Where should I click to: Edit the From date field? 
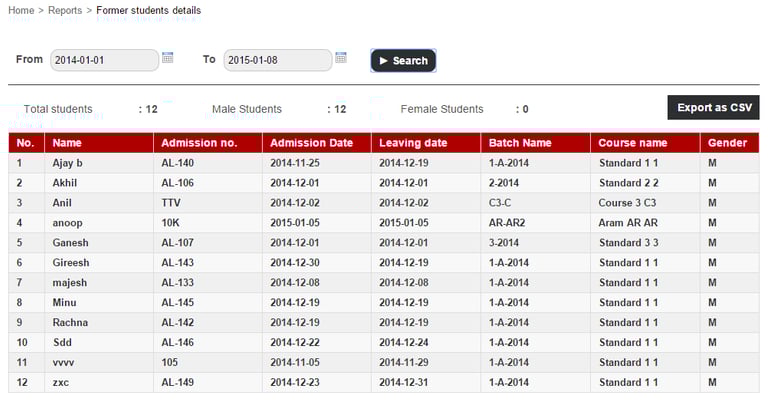[x=104, y=60]
